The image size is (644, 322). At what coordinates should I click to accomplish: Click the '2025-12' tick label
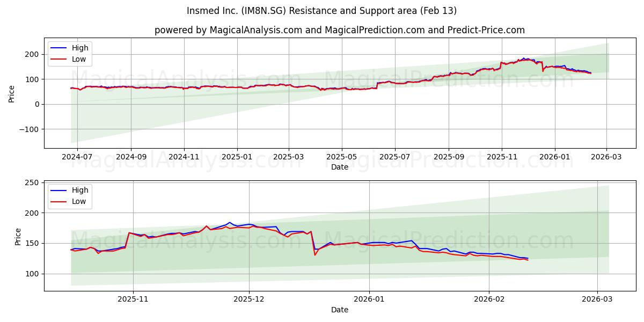click(250, 299)
